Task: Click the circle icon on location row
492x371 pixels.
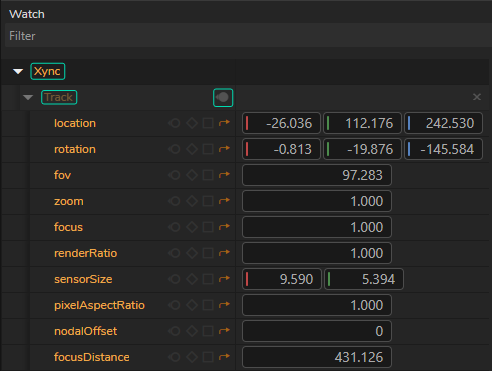Action: coord(174,123)
